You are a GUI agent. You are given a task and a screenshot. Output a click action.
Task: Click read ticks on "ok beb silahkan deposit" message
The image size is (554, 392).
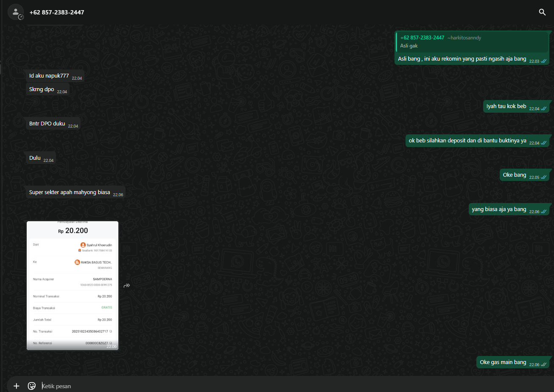tap(543, 143)
